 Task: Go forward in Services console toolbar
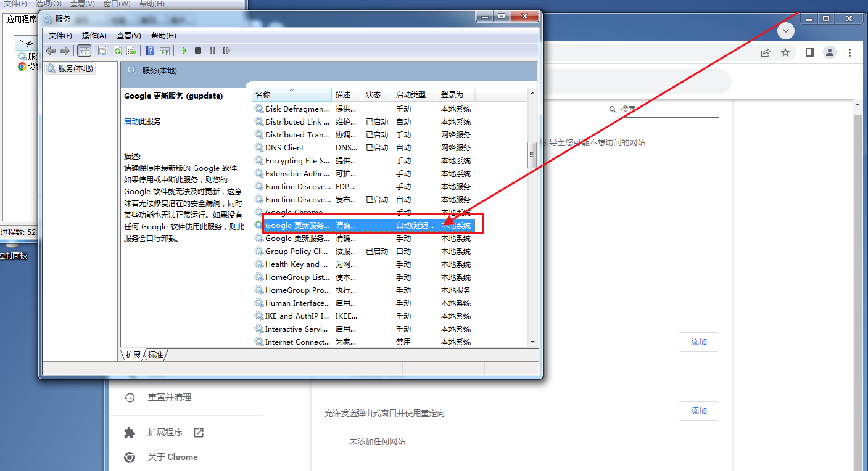pyautogui.click(x=64, y=51)
